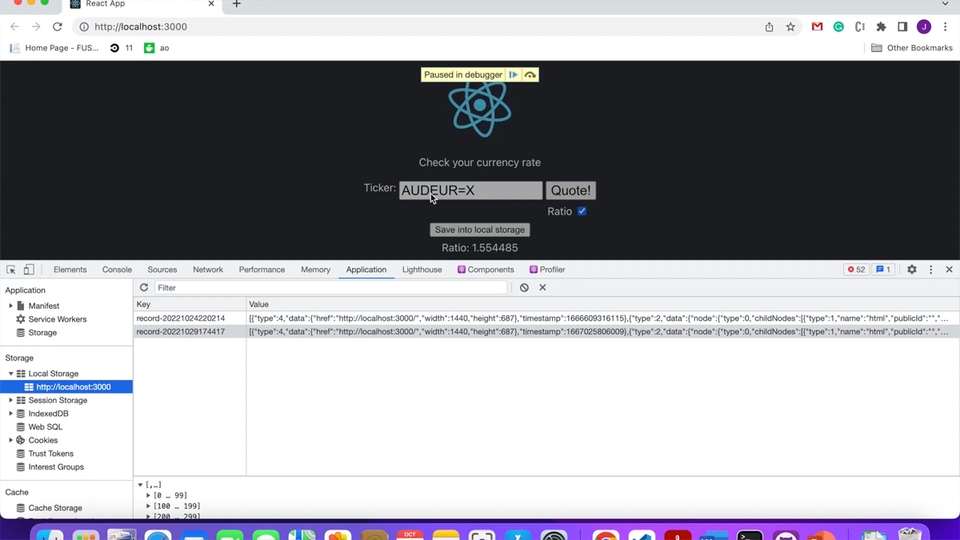Open Home Page bookmark
Viewport: 960px width, 540px height.
54,48
